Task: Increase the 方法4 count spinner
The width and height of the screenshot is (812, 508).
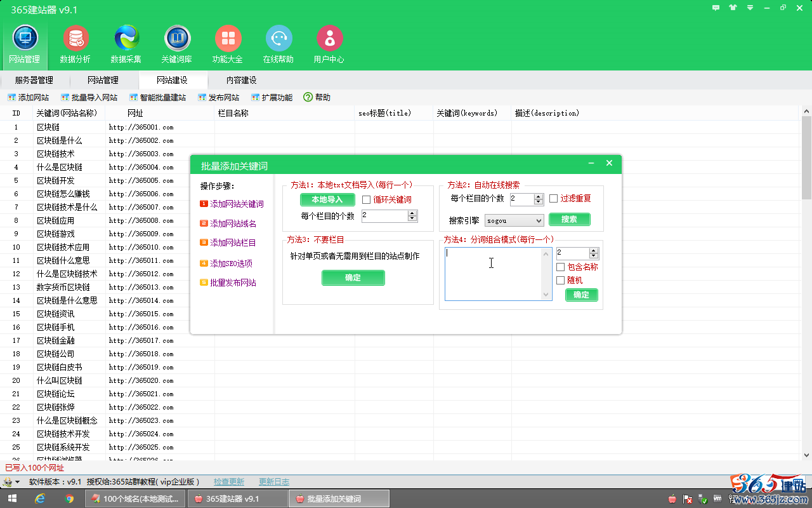Action: click(x=594, y=250)
